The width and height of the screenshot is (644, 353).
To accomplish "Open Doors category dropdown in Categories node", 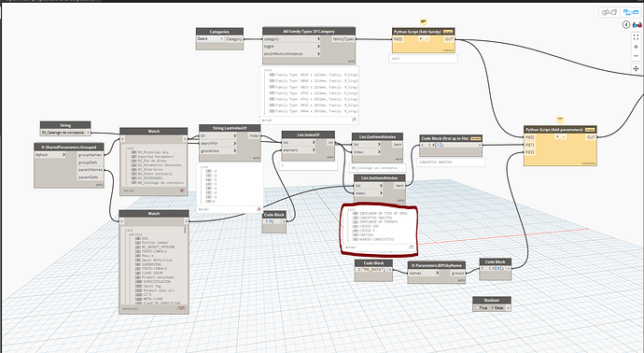I will (210, 39).
